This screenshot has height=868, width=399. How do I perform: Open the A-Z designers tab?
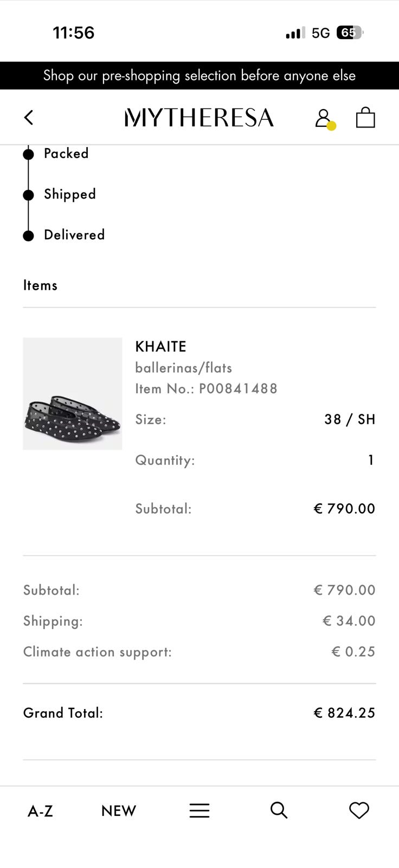41,811
